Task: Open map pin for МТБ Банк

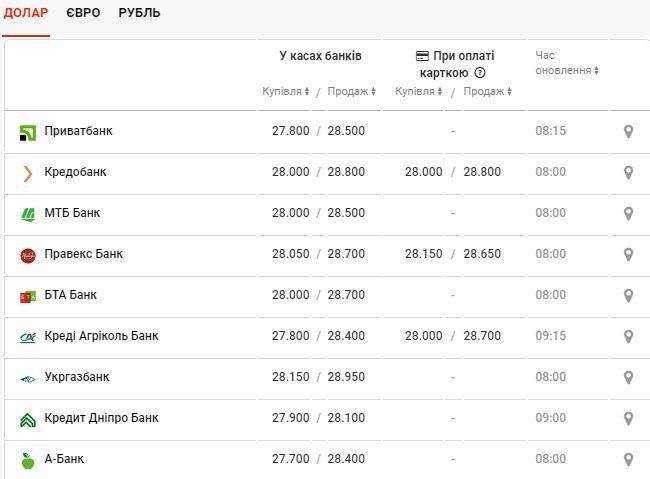Action: (x=628, y=214)
